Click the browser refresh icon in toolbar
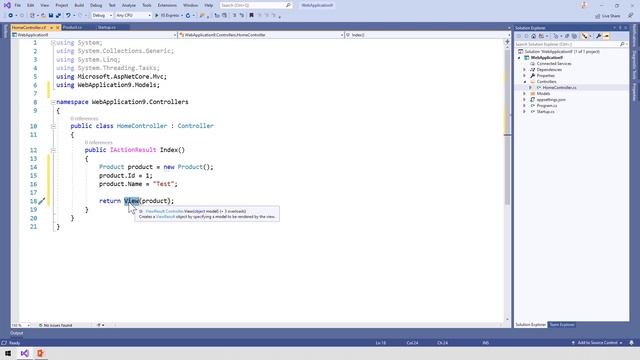640x360 pixels. click(x=188, y=16)
